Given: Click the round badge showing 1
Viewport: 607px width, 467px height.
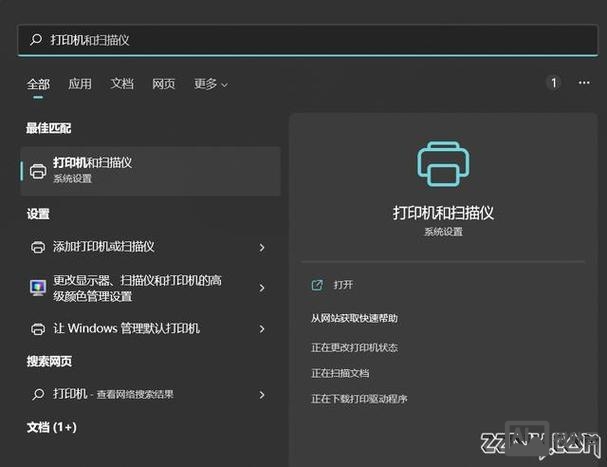Looking at the screenshot, I should [x=554, y=83].
